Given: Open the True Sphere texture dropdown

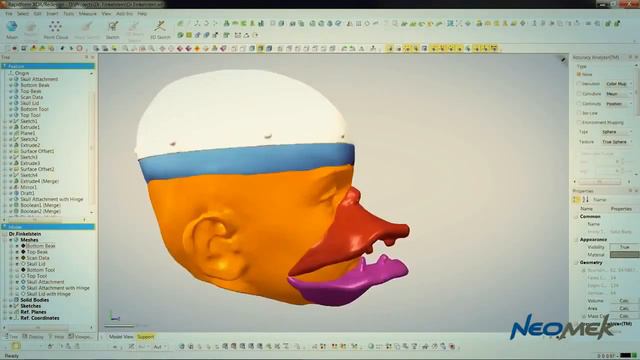Looking at the screenshot, I should [617, 142].
